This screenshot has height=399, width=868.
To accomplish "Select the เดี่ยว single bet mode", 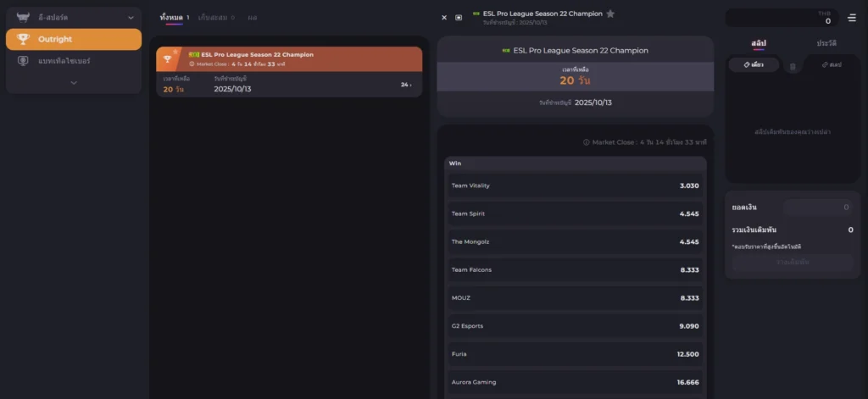I will (754, 64).
